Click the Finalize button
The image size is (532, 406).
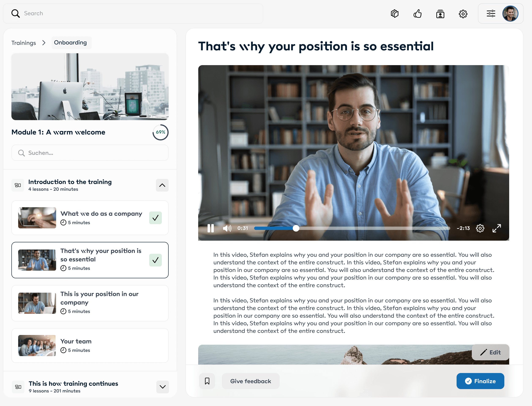point(480,381)
